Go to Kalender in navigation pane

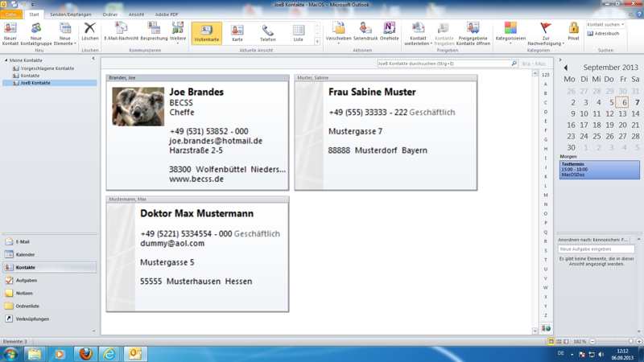point(25,254)
